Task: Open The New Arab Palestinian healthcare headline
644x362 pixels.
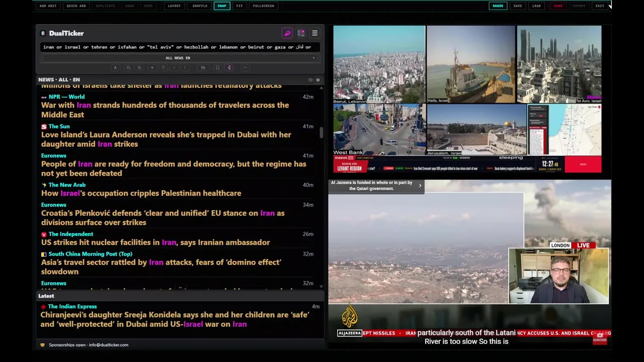Action: coord(141,193)
